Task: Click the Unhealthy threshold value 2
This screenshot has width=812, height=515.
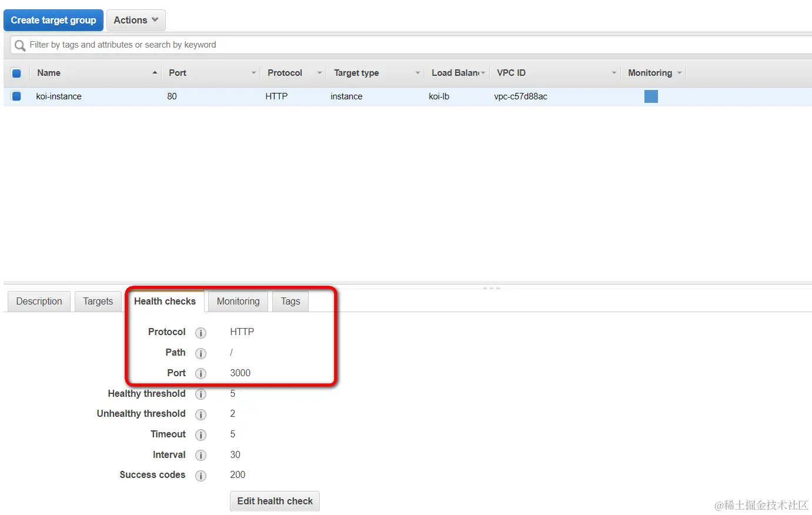Action: click(232, 413)
